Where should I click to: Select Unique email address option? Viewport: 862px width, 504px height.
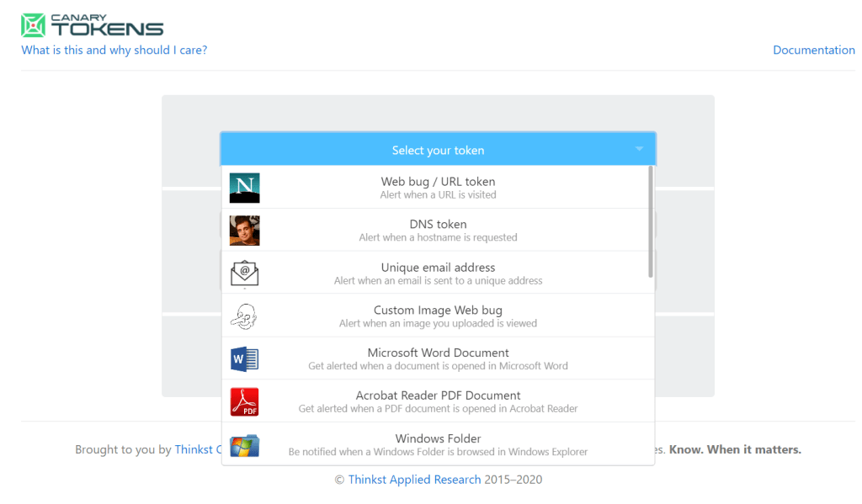click(438, 273)
